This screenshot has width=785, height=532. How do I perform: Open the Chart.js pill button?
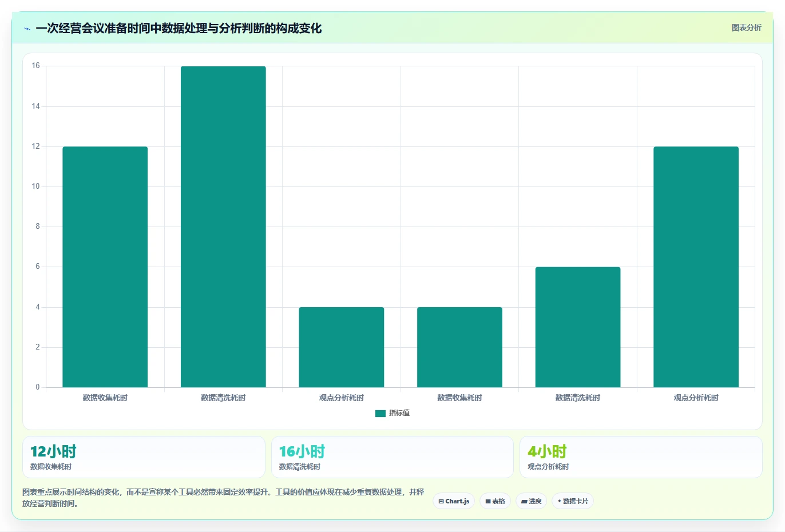point(454,501)
